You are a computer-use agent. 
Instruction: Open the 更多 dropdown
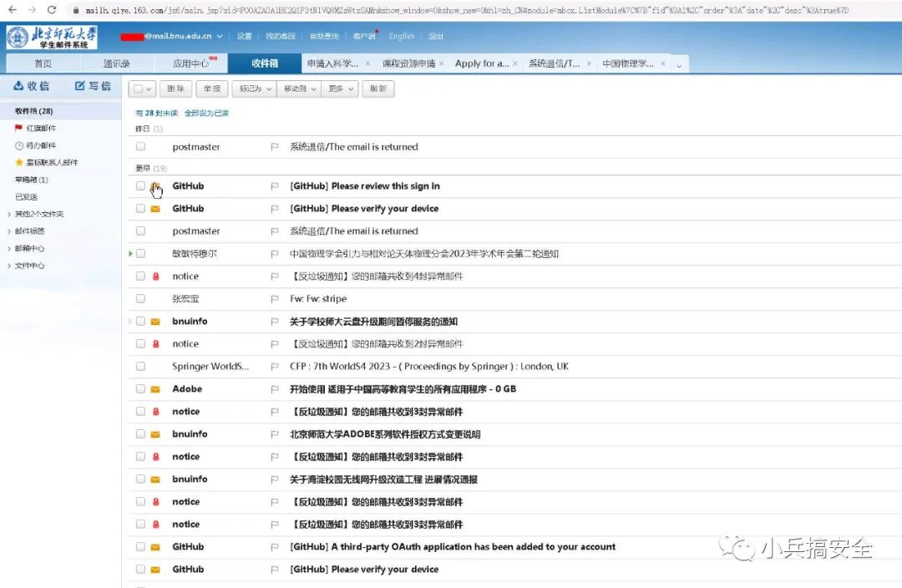tap(340, 89)
